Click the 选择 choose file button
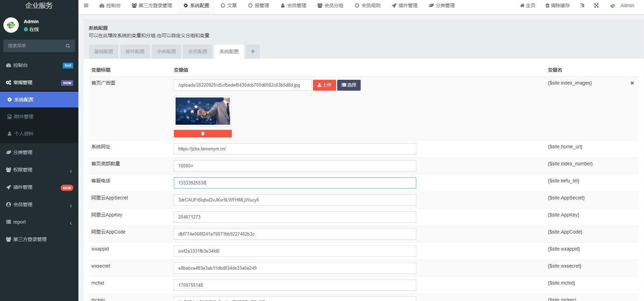Viewport: 644px width, 301px height. [x=349, y=85]
